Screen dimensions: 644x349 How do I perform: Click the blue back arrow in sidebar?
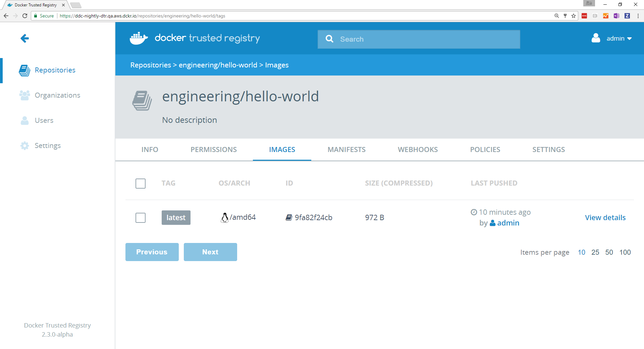pos(25,39)
